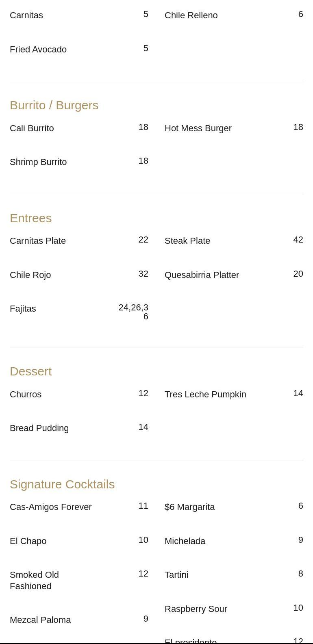Choose the Smoked Old Fashioned cocktail

(35, 580)
